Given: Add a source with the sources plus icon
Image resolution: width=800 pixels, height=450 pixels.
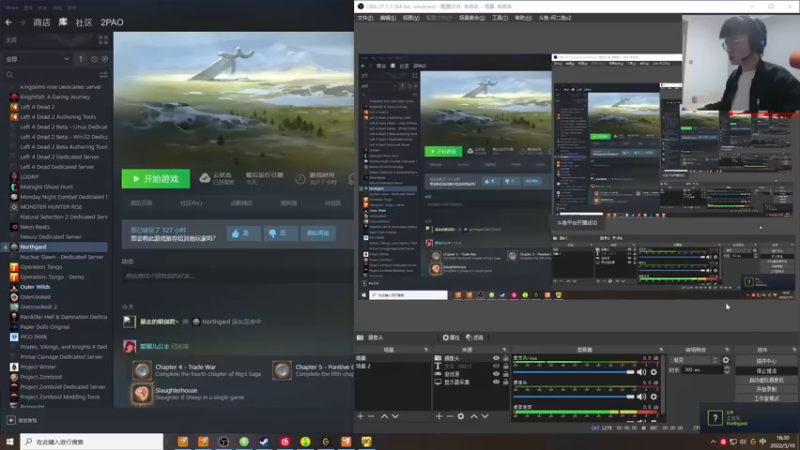Looking at the screenshot, I should point(439,416).
